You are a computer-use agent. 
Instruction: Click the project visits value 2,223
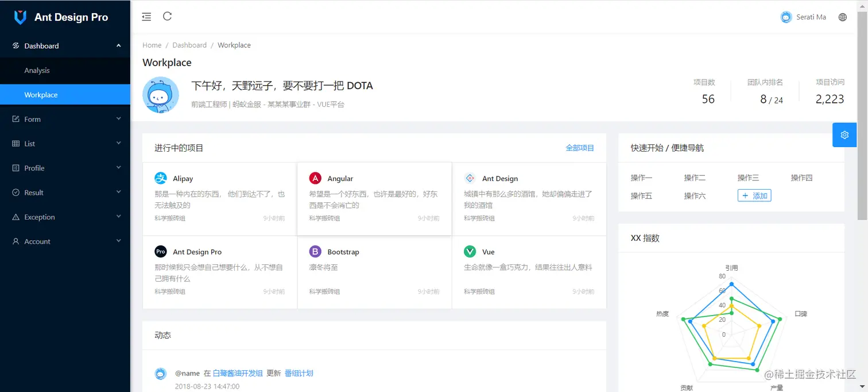point(830,99)
